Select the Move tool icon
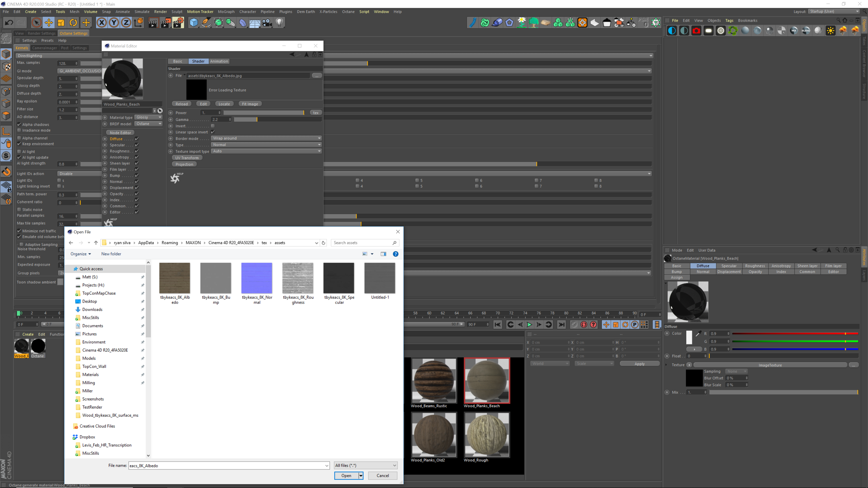The height and width of the screenshot is (488, 868). click(x=49, y=23)
